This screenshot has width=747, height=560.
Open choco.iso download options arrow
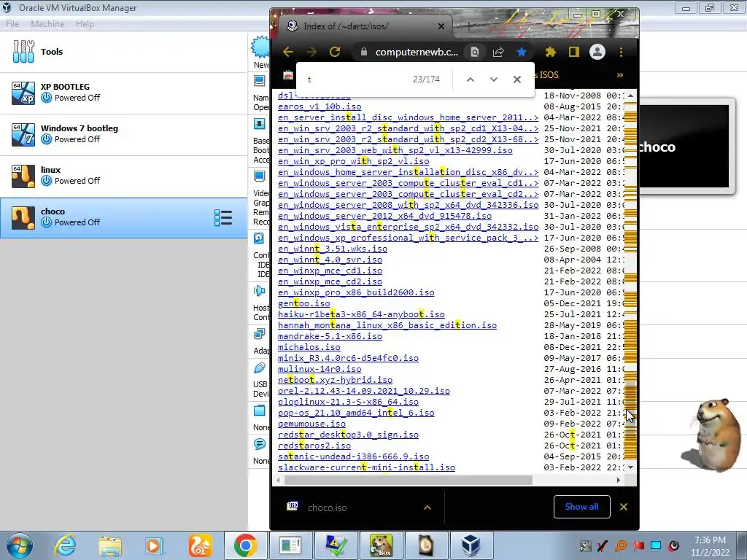coord(427,507)
